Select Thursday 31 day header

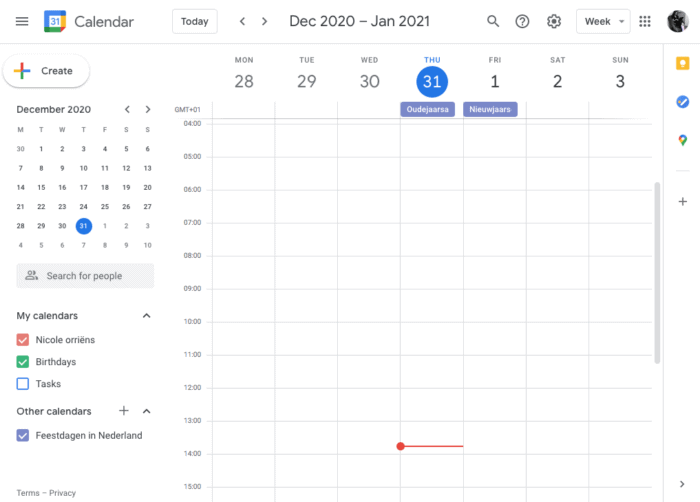[432, 81]
